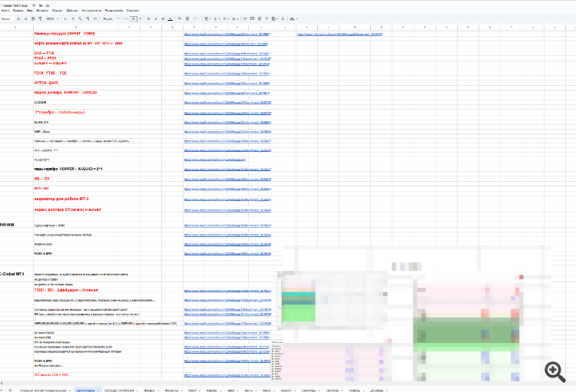The image size is (576, 392).
Task: Open the link in the WHEAT - CORN row
Action: 227,34
